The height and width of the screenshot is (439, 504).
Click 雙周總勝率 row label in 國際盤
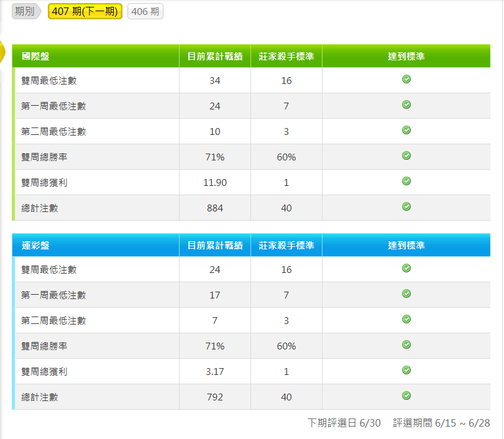tap(44, 157)
